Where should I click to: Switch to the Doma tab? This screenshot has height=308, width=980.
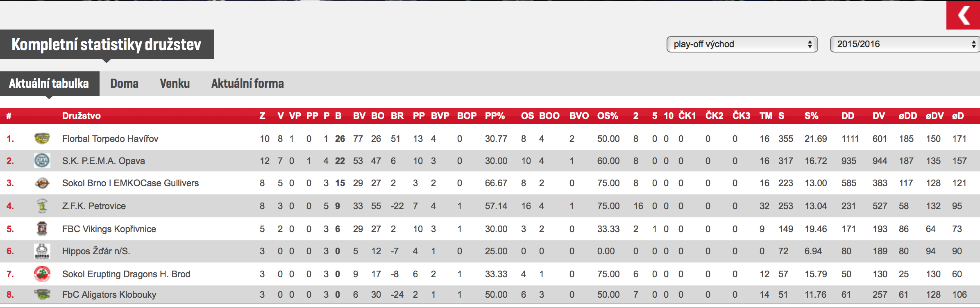tap(124, 84)
